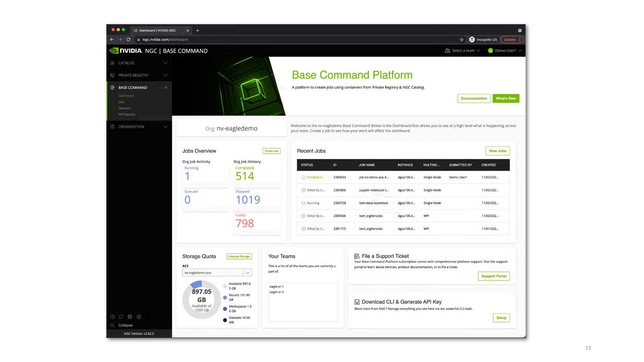The width and height of the screenshot is (644, 362).
Task: Expand the Catalog menu chevron
Action: coord(166,63)
